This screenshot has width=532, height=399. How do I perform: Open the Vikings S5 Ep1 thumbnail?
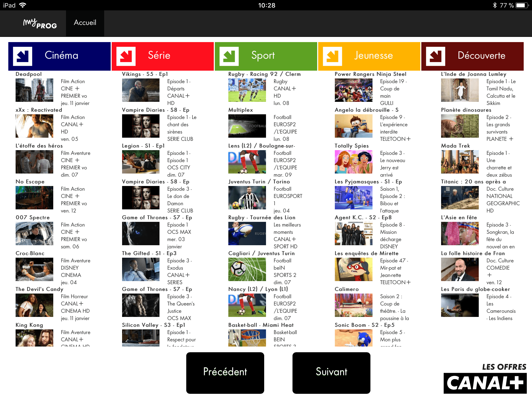pos(141,90)
